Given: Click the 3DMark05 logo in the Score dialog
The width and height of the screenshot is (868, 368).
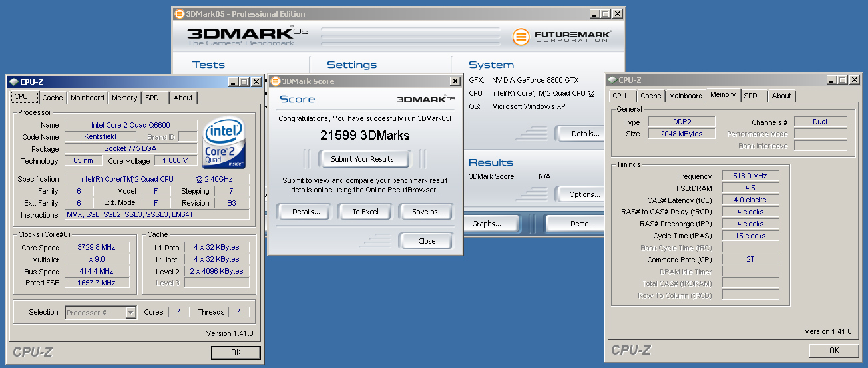Looking at the screenshot, I should 426,99.
